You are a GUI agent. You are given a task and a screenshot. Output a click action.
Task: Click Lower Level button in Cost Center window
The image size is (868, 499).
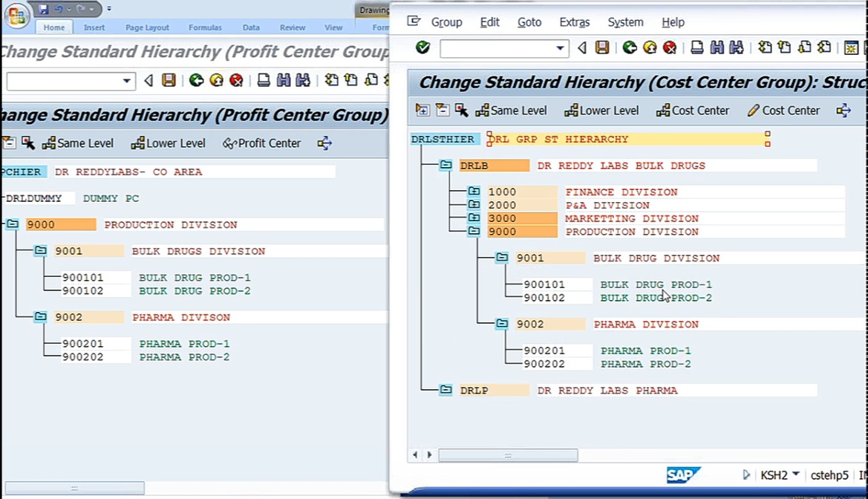pyautogui.click(x=601, y=110)
